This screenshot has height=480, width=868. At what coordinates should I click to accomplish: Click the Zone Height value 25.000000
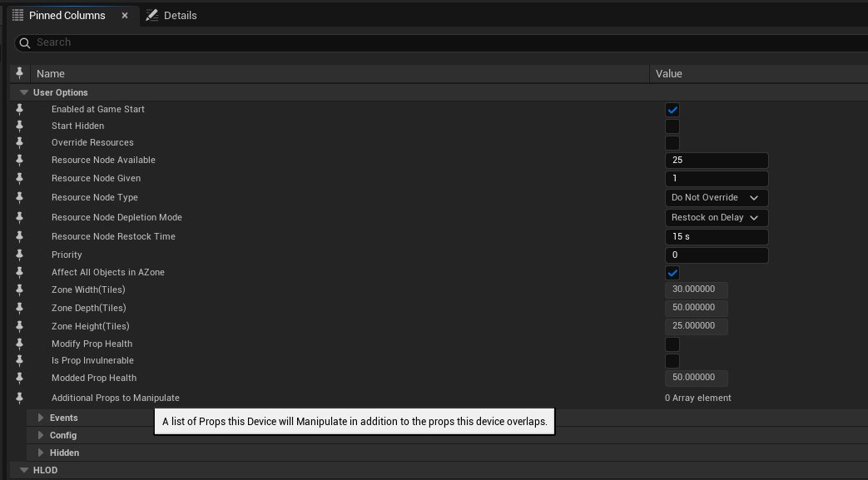point(696,326)
